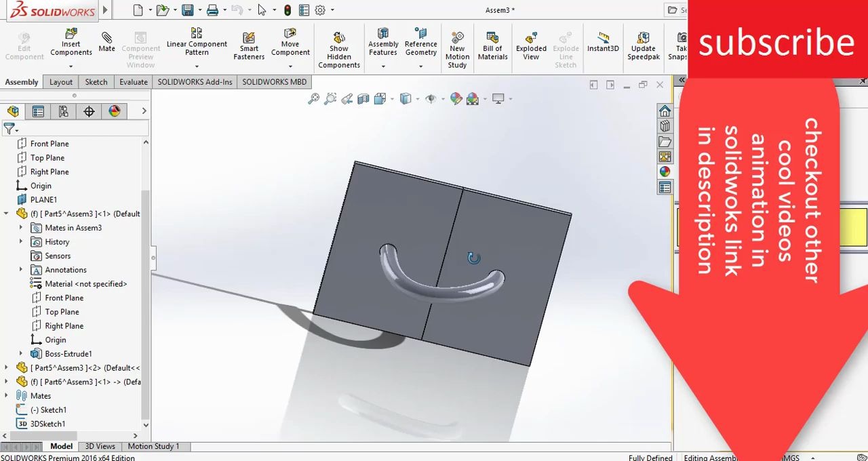
Task: Select the Zoom to Fit icon
Action: [x=314, y=98]
